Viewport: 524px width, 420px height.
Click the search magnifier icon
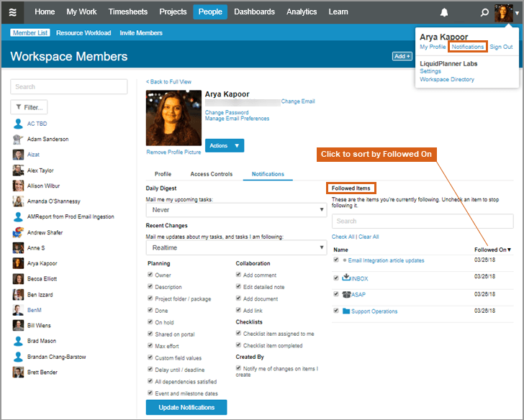coord(484,12)
